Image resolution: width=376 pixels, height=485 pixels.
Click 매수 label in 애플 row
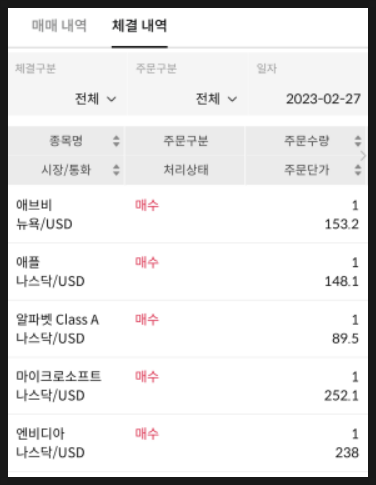point(147,262)
